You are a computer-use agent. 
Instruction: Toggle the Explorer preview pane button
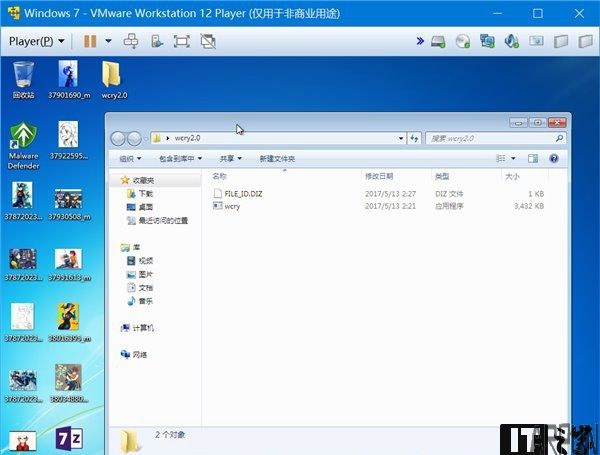533,158
